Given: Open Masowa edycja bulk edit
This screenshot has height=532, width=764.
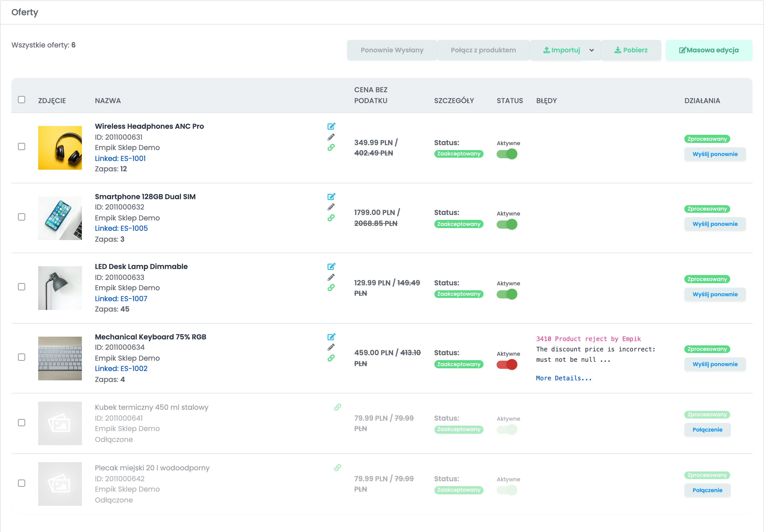Looking at the screenshot, I should pyautogui.click(x=709, y=50).
